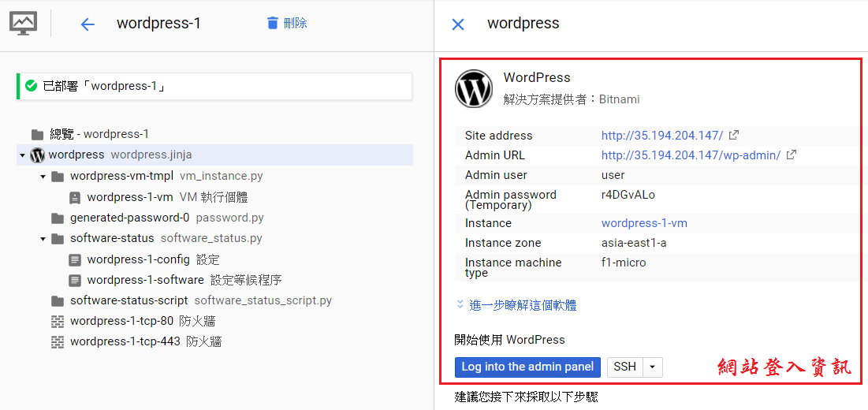Open Site address http://35.194.204.147/ link
Screen dimensions: 868x410
[x=662, y=136]
